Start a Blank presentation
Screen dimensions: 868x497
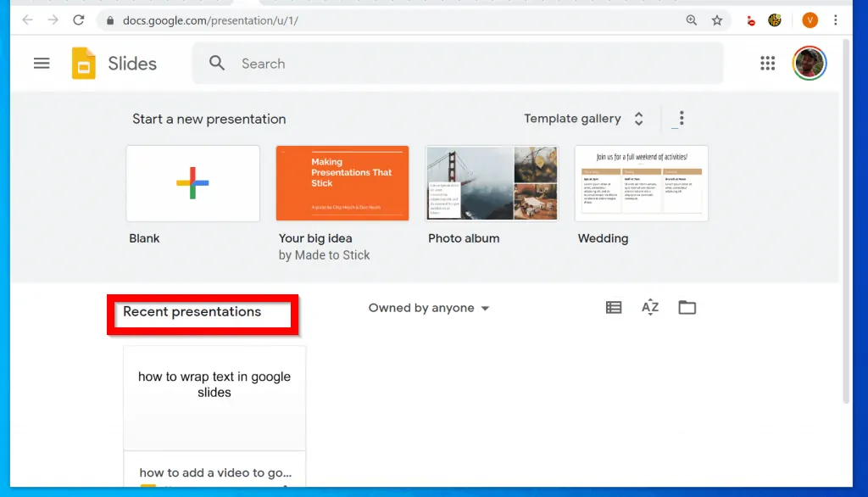(x=192, y=182)
